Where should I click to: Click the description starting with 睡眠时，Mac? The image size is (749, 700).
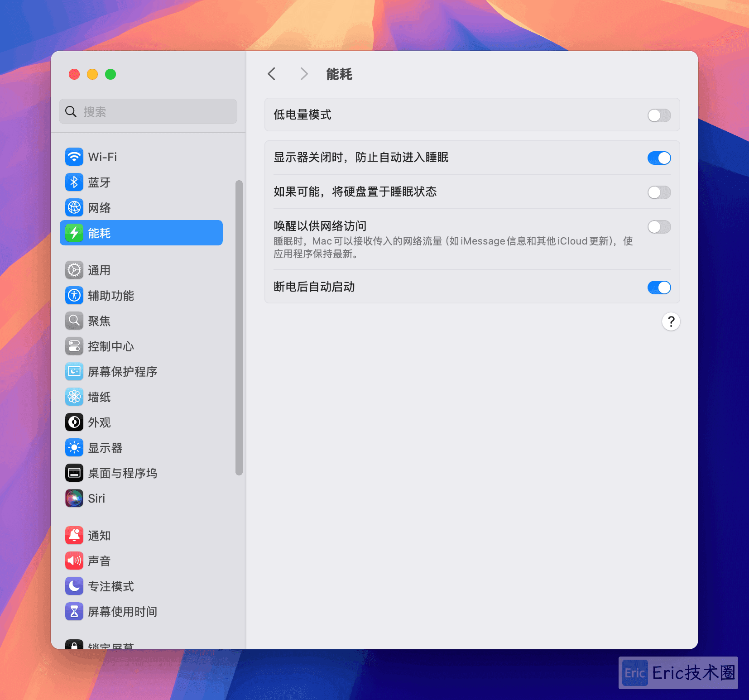coord(453,247)
